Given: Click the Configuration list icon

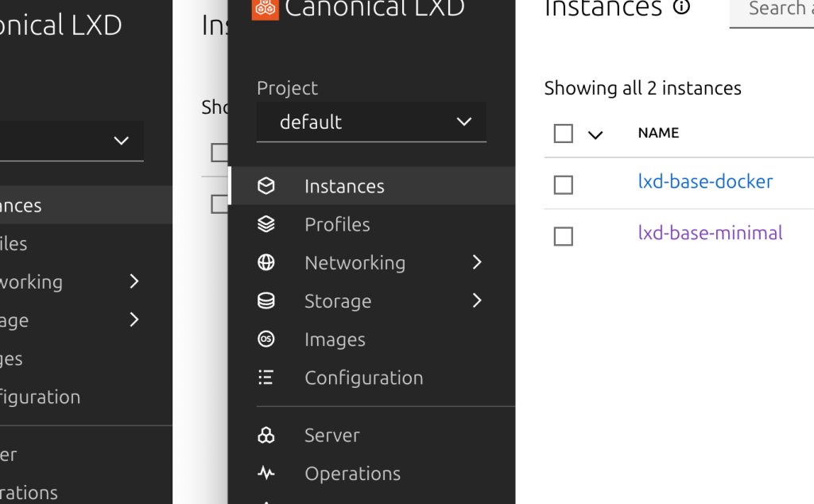Looking at the screenshot, I should [266, 378].
